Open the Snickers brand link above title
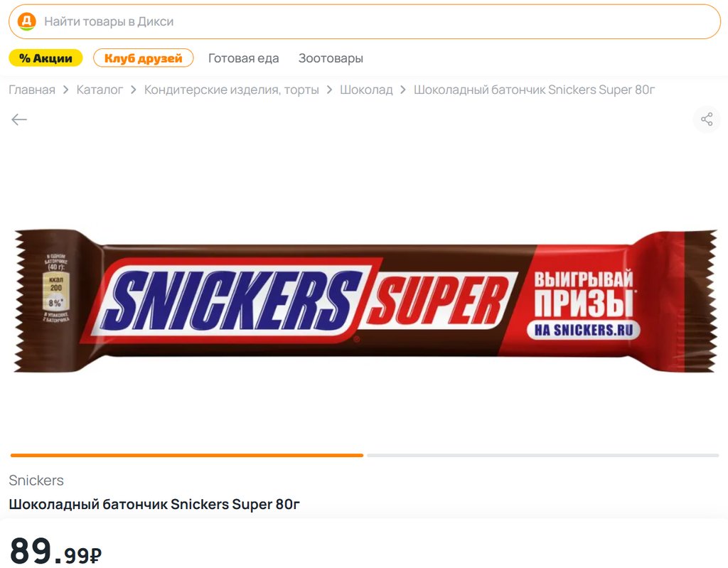The image size is (728, 568). [36, 481]
